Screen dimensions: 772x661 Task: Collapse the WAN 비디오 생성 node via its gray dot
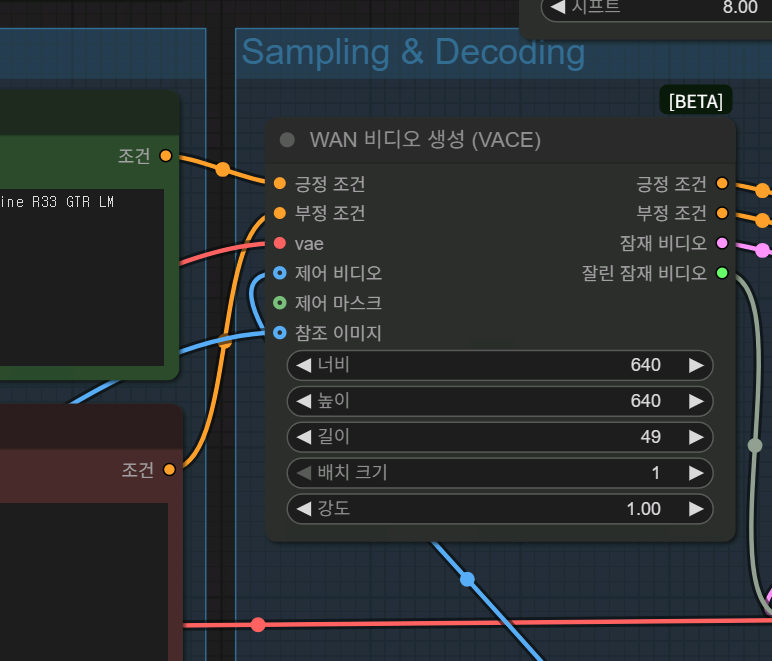click(288, 140)
